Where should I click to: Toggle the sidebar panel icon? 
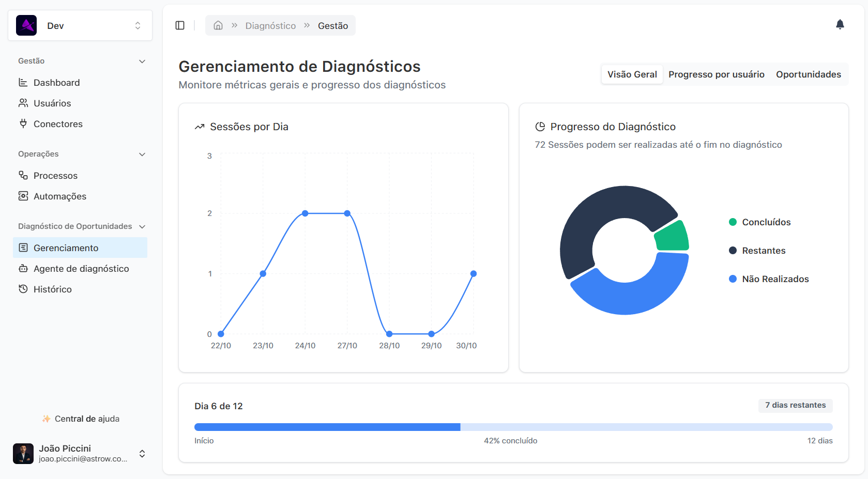pos(180,25)
